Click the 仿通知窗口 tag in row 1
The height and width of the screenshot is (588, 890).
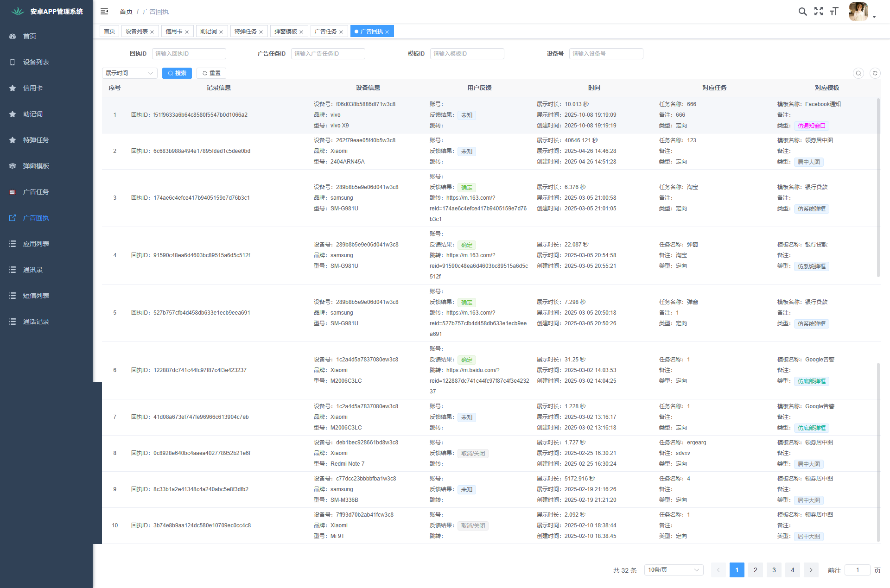tap(812, 126)
